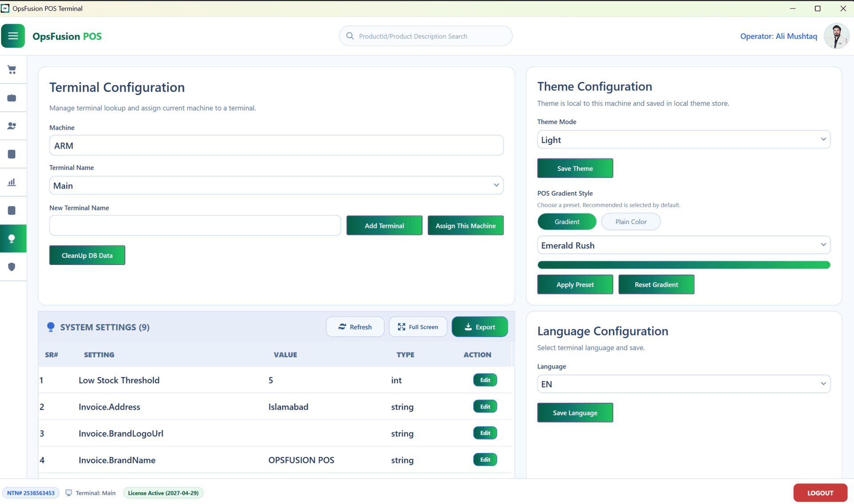Open the Theme Mode dropdown showing Light
Image resolution: width=854 pixels, height=504 pixels.
coord(684,140)
